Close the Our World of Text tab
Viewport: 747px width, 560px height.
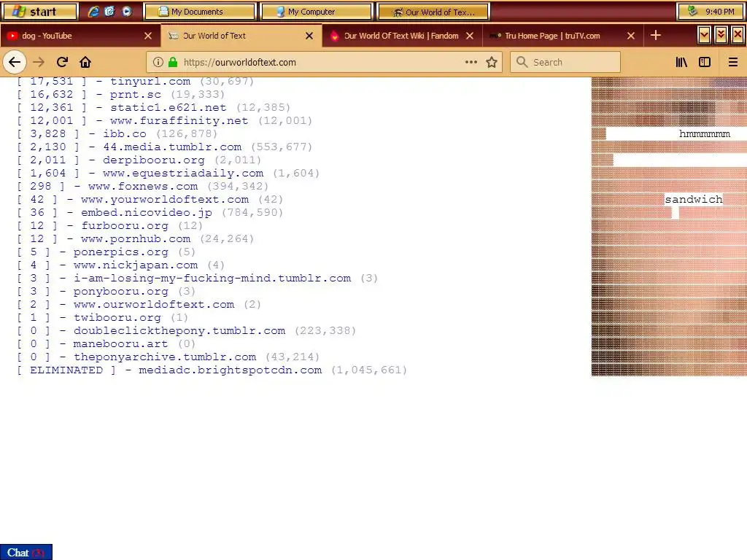tap(309, 36)
